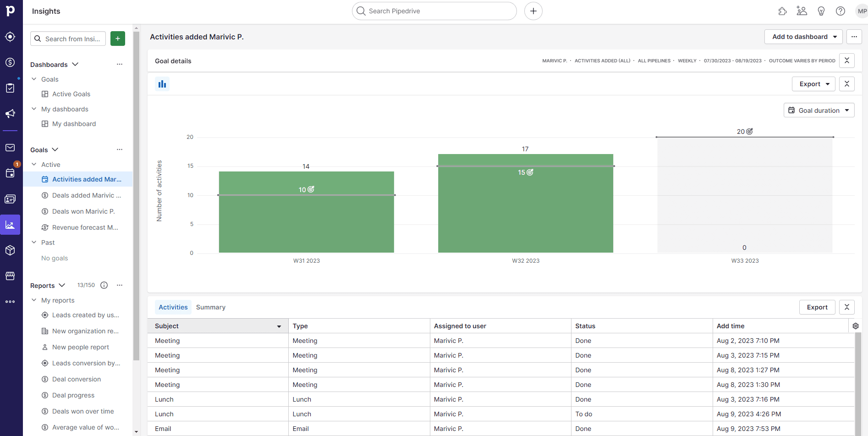Click the W31 2023 green bar
This screenshot has height=436, width=868.
tap(307, 212)
